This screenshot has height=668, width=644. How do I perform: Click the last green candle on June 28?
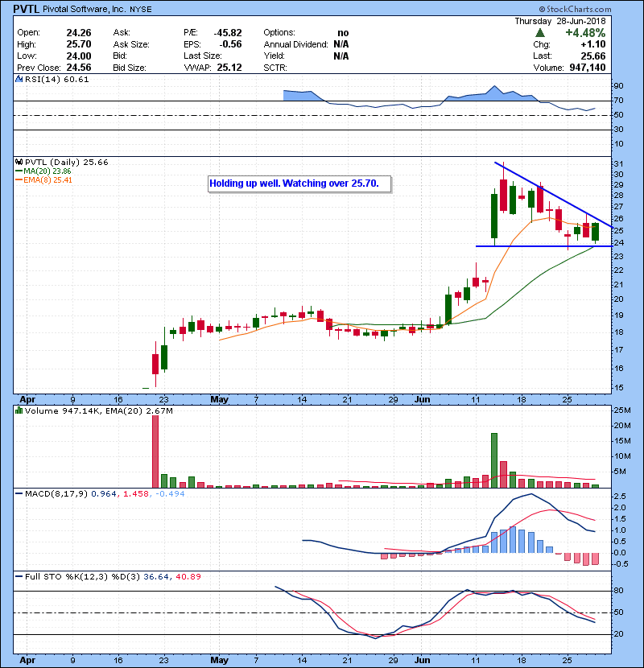point(596,232)
